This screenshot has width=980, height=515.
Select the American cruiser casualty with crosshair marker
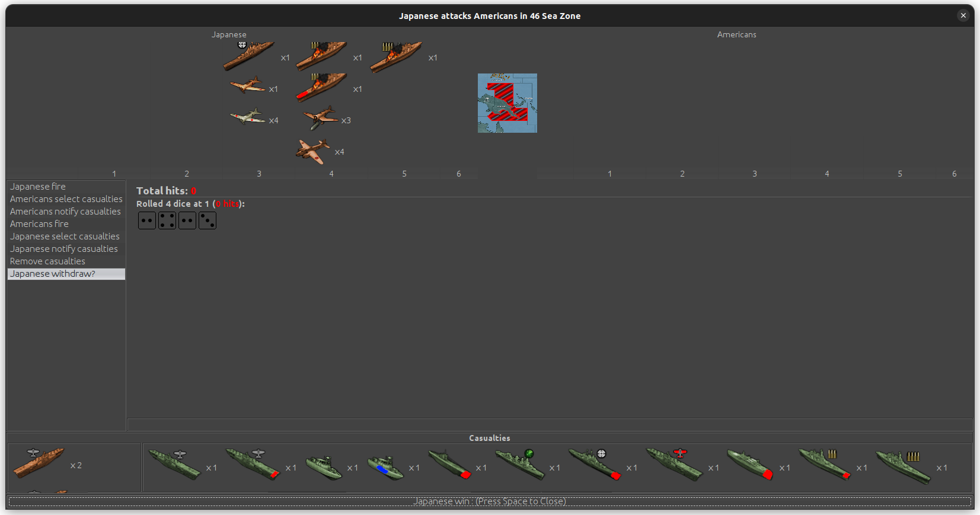pyautogui.click(x=595, y=465)
